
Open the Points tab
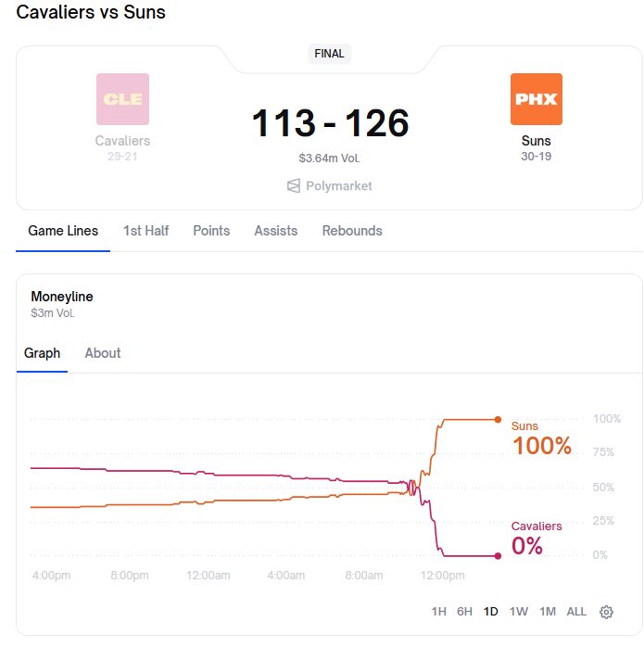(x=211, y=231)
